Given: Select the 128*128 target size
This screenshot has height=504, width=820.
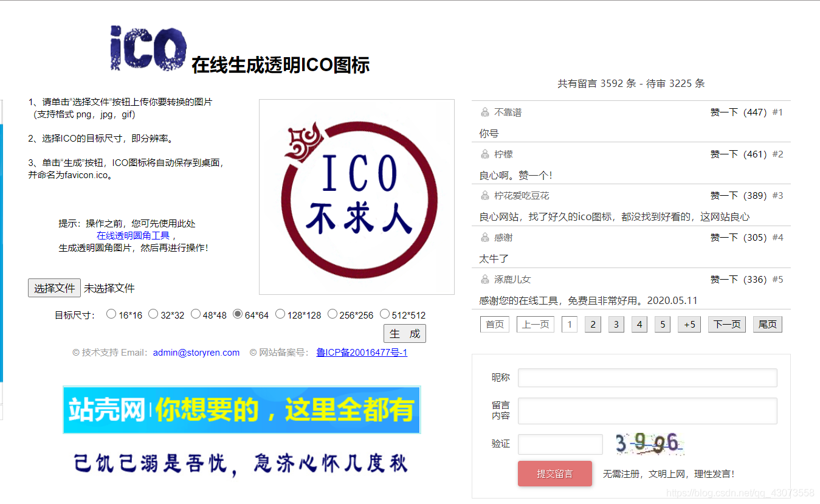Looking at the screenshot, I should (280, 314).
